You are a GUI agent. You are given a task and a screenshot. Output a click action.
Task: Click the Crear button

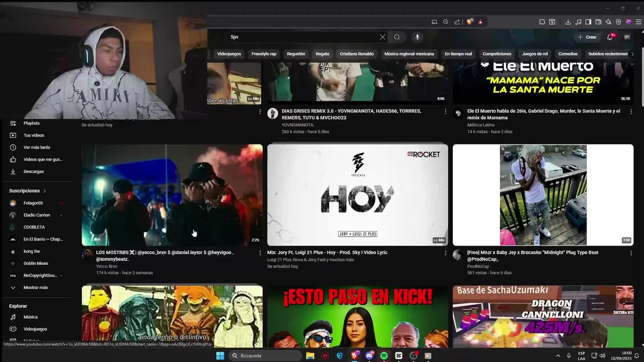coord(587,37)
